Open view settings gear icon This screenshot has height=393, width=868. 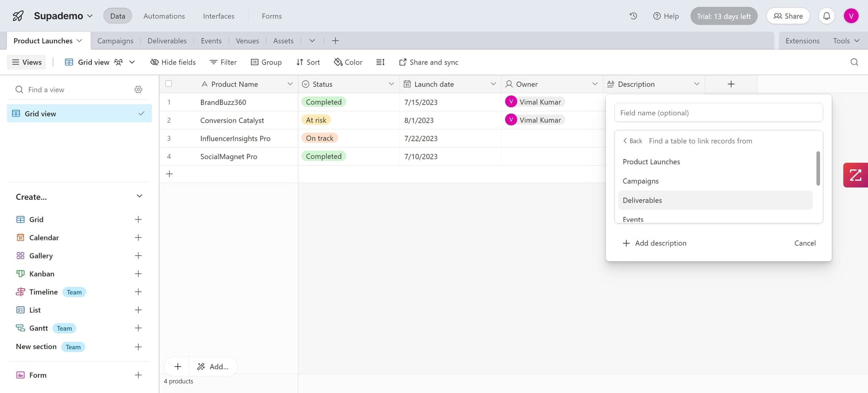138,89
